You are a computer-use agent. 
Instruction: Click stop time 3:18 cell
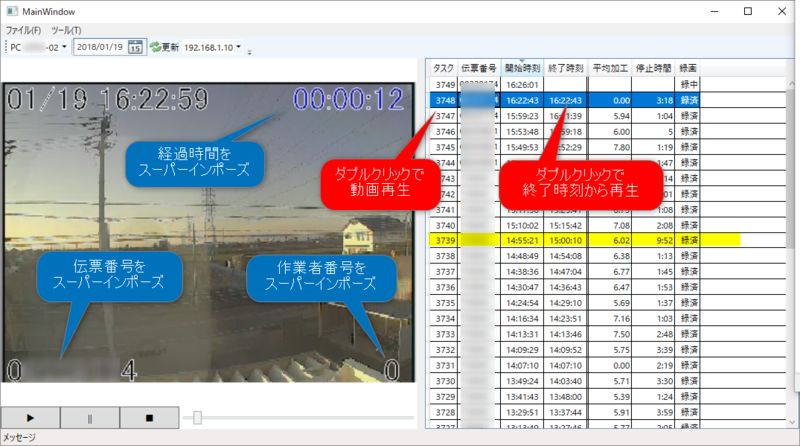pyautogui.click(x=653, y=101)
